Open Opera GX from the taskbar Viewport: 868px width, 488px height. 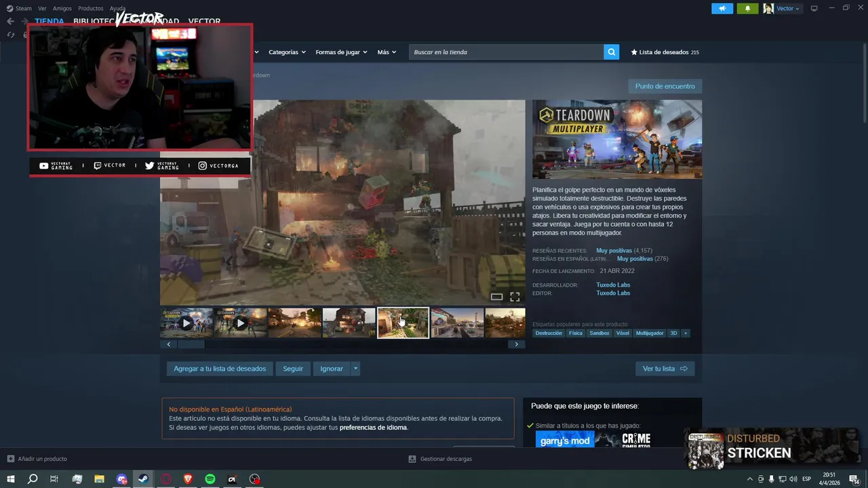[x=165, y=479]
